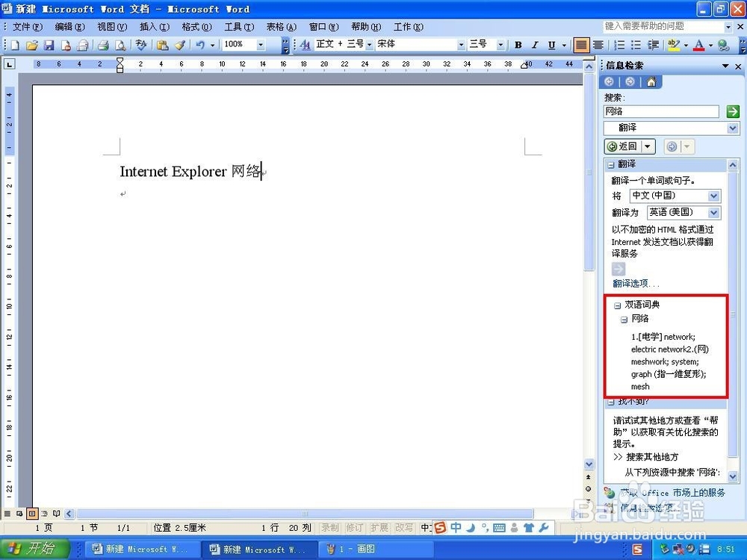Switch to reading layout view icon
Viewport: 747px width, 560px height.
click(x=56, y=514)
